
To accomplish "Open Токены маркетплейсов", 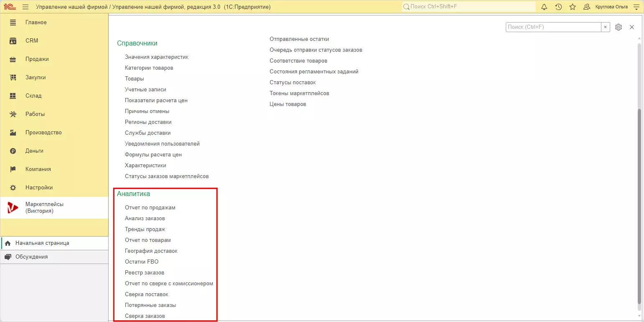I will 299,93.
